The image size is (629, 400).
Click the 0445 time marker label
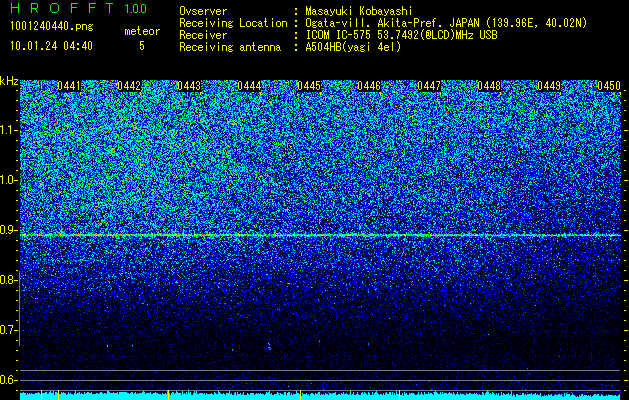pyautogui.click(x=309, y=86)
